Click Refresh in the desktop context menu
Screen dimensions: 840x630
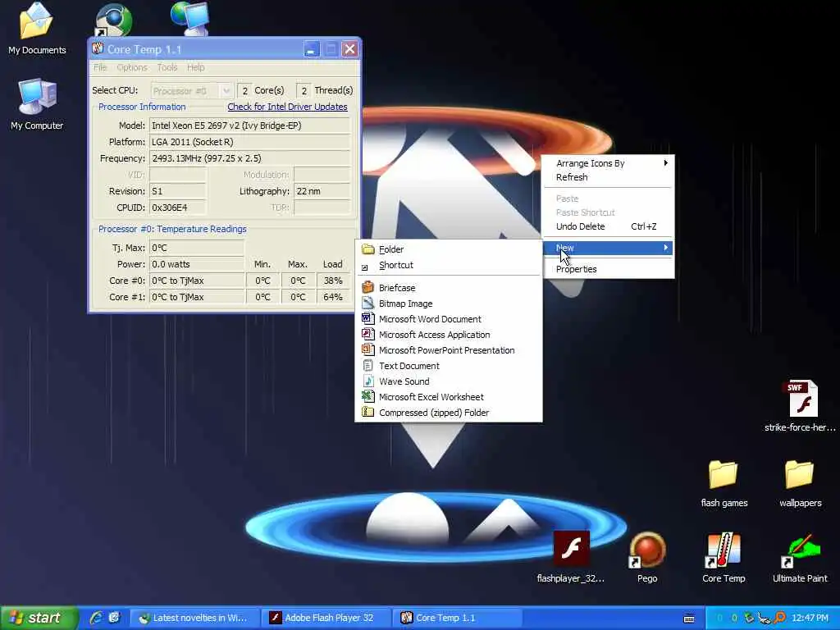pos(608,177)
